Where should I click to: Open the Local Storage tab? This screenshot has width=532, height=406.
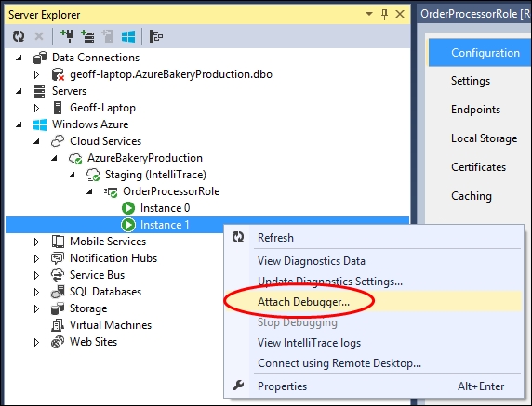[484, 138]
